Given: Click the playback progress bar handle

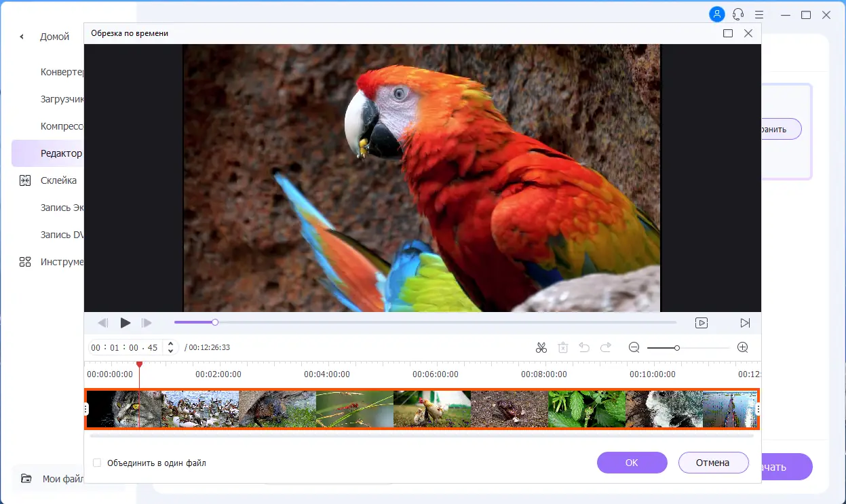Looking at the screenshot, I should click(215, 322).
